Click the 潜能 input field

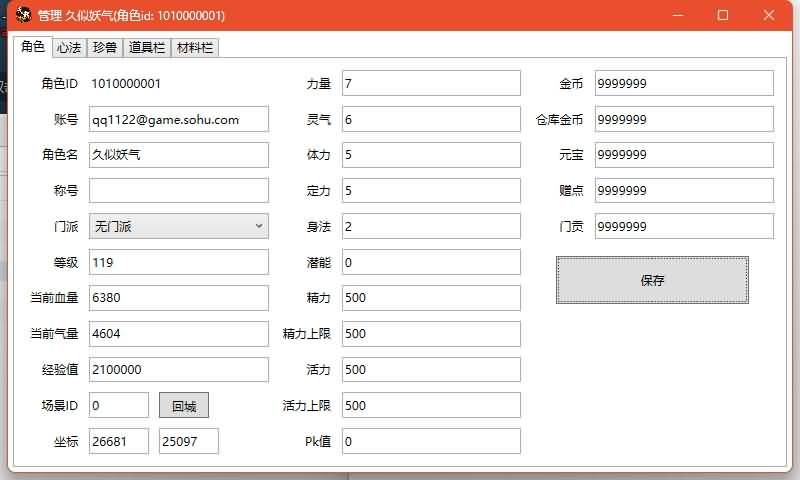click(431, 262)
